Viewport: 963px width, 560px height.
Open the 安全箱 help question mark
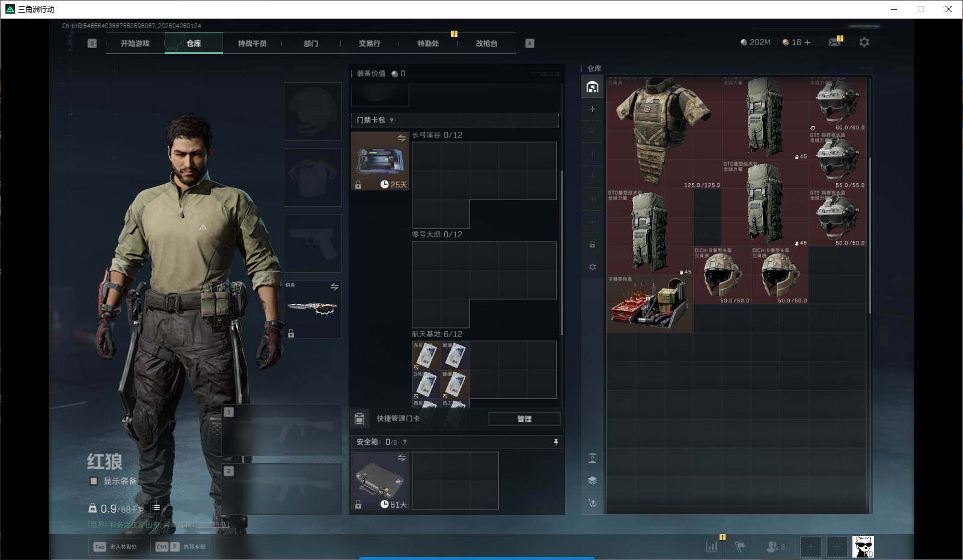click(405, 442)
